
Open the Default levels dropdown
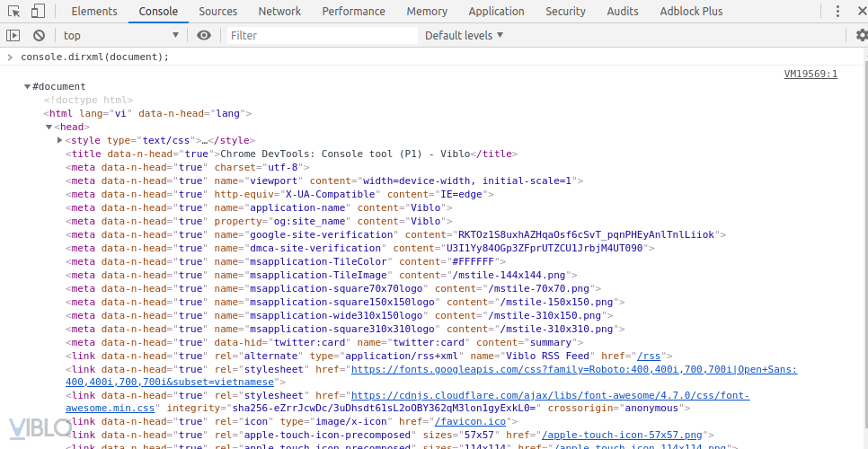point(464,35)
